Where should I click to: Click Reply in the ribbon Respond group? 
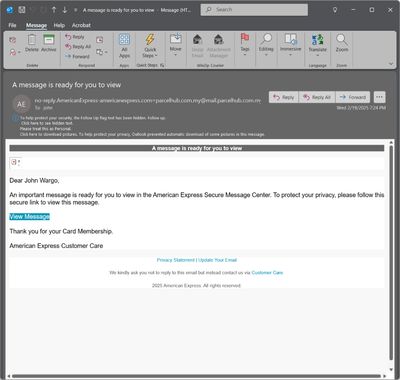[75, 37]
